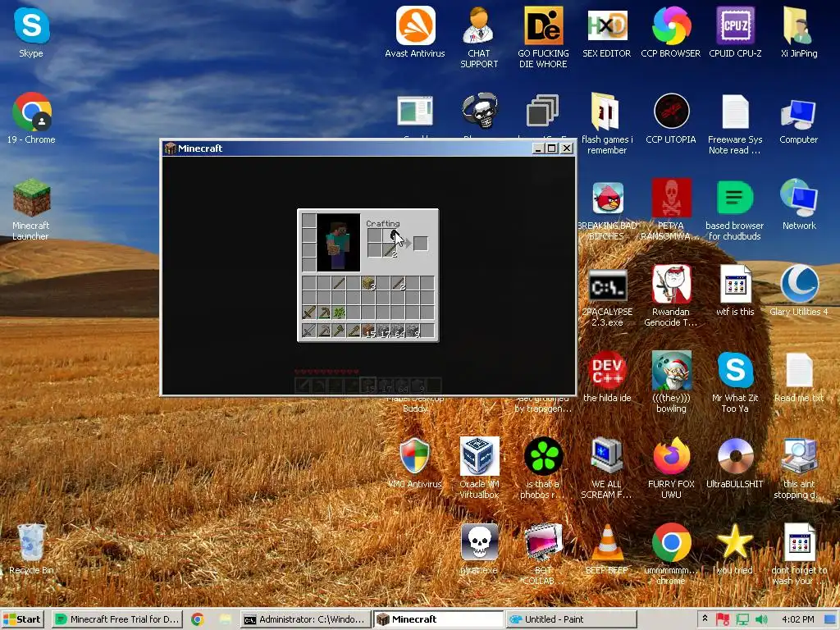The image size is (840, 630).
Task: Select the stack of 9 in the hotbar
Action: 412,331
